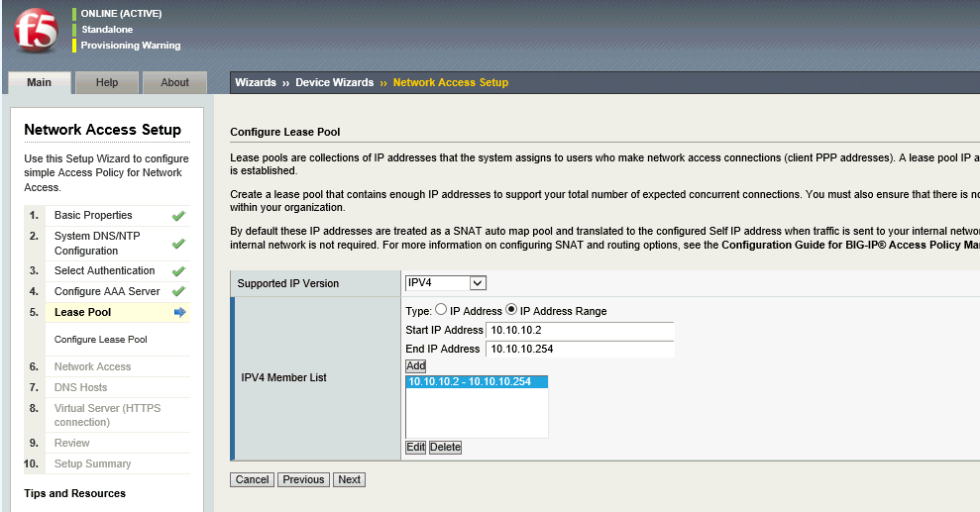Screen dimensions: 980x512
Task: Click the Start IP Address field
Action: coord(580,330)
